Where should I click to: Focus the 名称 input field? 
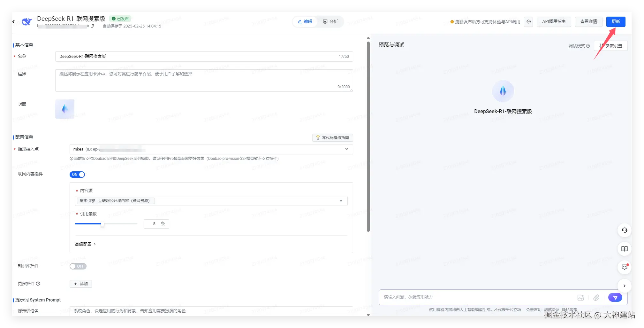[x=204, y=57]
